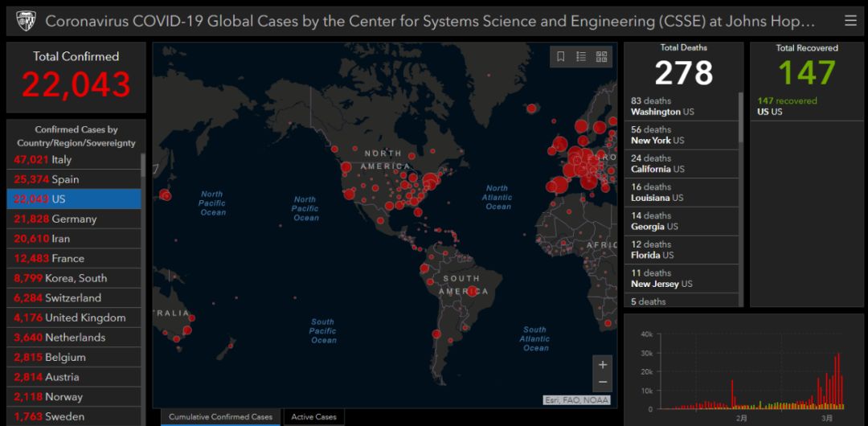Screen dimensions: 868x426
Task: Select Austria in the country list
Action: click(x=74, y=377)
